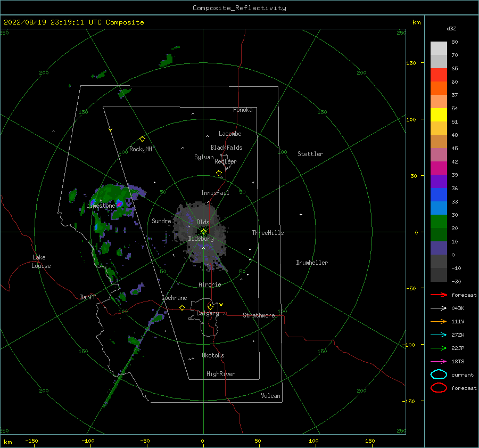Click the orange 111V arrow icon

click(x=439, y=321)
